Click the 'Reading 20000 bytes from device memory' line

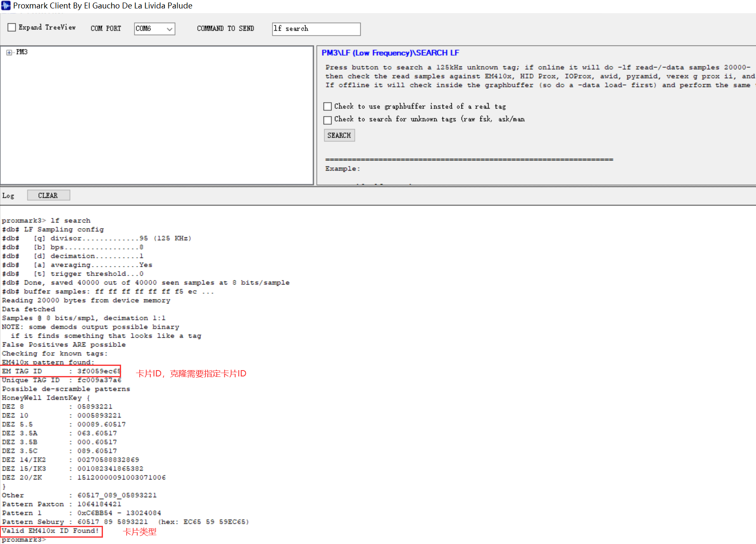(86, 300)
